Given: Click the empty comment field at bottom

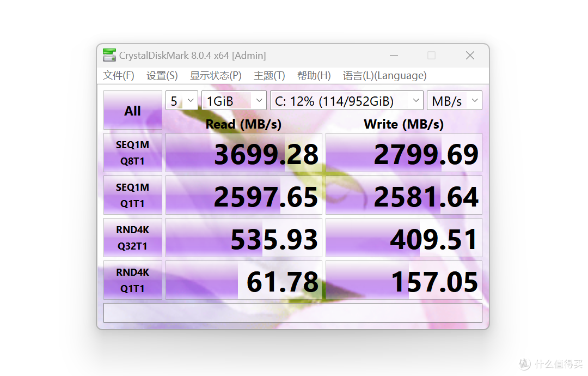Looking at the screenshot, I should [293, 313].
